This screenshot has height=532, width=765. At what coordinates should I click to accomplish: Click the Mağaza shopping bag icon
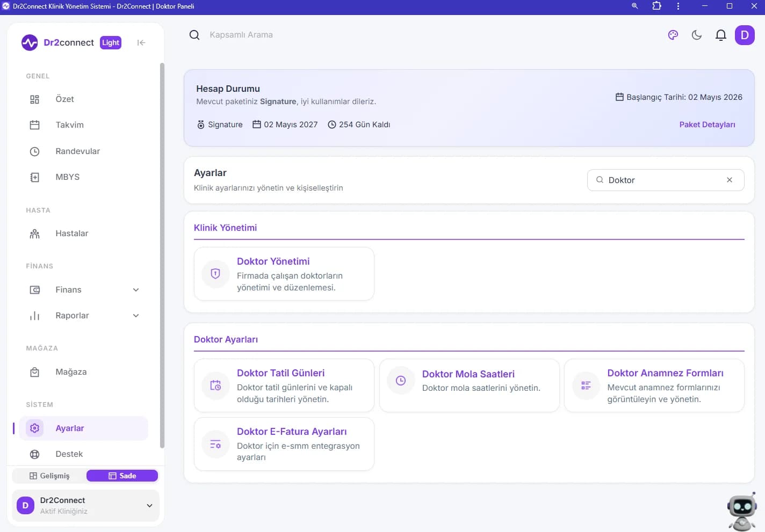click(34, 372)
